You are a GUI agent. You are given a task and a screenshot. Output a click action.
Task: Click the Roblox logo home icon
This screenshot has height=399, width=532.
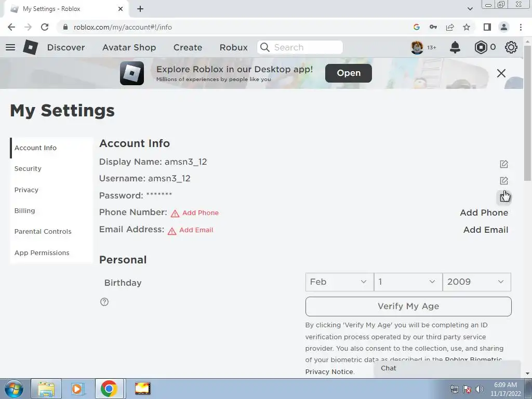tap(31, 47)
